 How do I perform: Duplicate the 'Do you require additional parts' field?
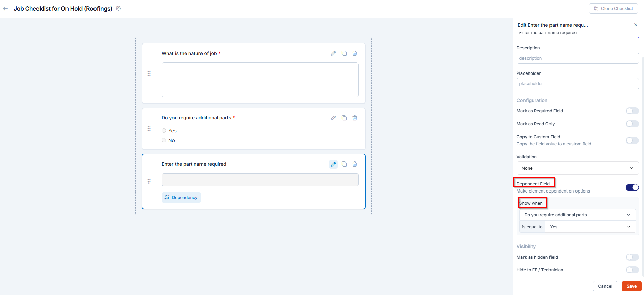pyautogui.click(x=344, y=118)
